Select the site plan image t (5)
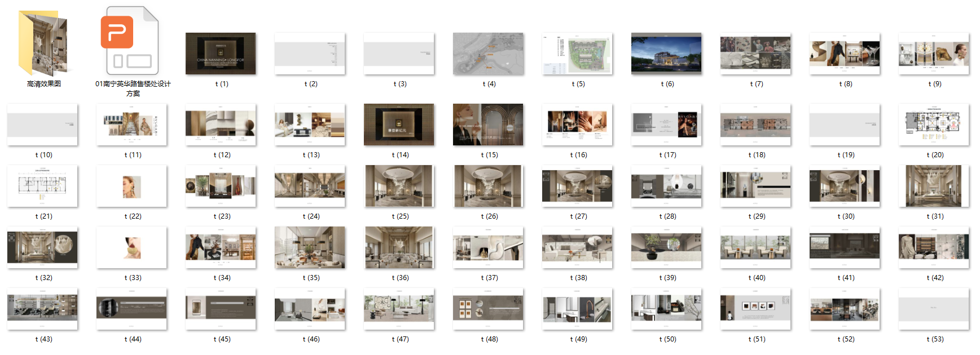The height and width of the screenshot is (355, 980). [577, 54]
